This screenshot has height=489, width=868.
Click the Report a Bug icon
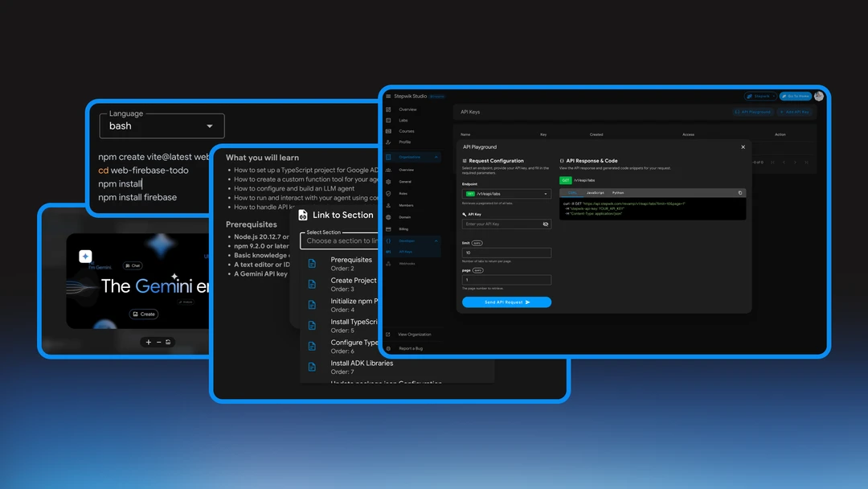click(389, 348)
